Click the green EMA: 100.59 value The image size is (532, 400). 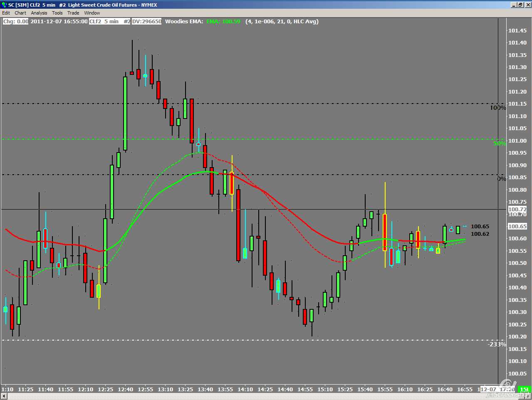pos(223,22)
